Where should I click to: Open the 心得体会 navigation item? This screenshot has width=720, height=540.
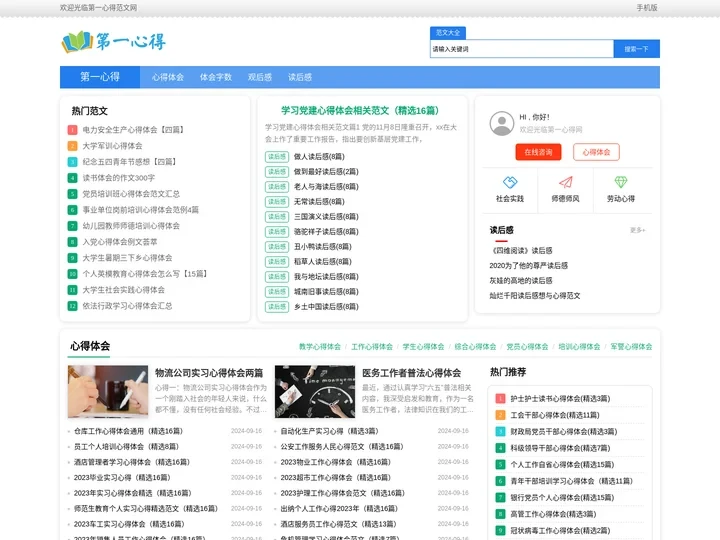pos(168,77)
